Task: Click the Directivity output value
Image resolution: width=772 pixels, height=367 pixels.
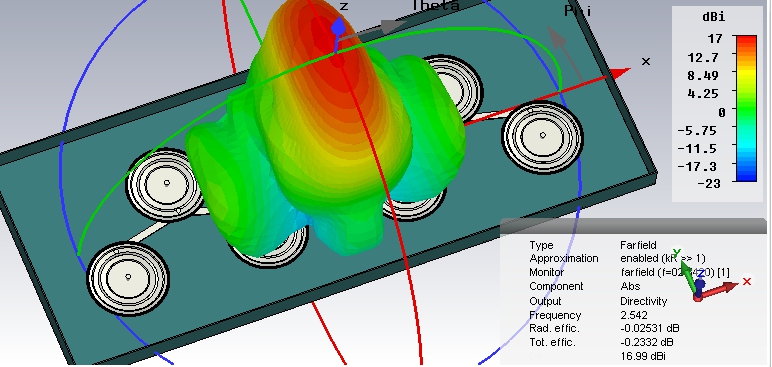Action: pos(643,300)
